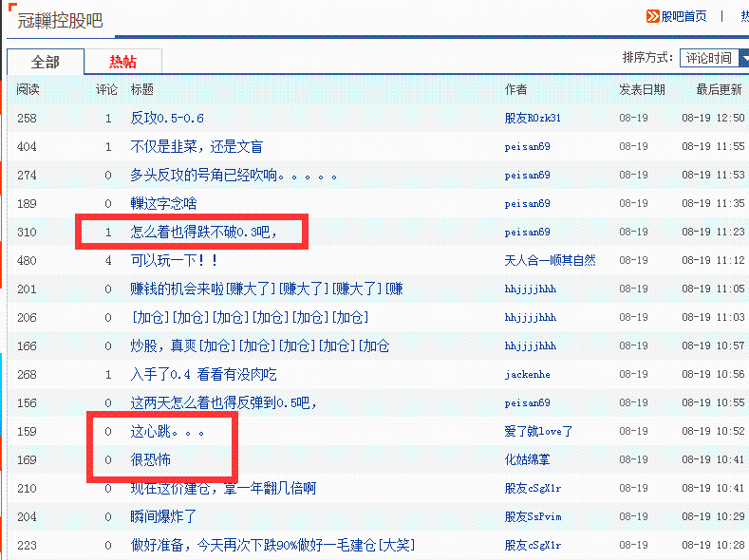Open the 股吧首页 link
This screenshot has height=560, width=749.
[683, 17]
